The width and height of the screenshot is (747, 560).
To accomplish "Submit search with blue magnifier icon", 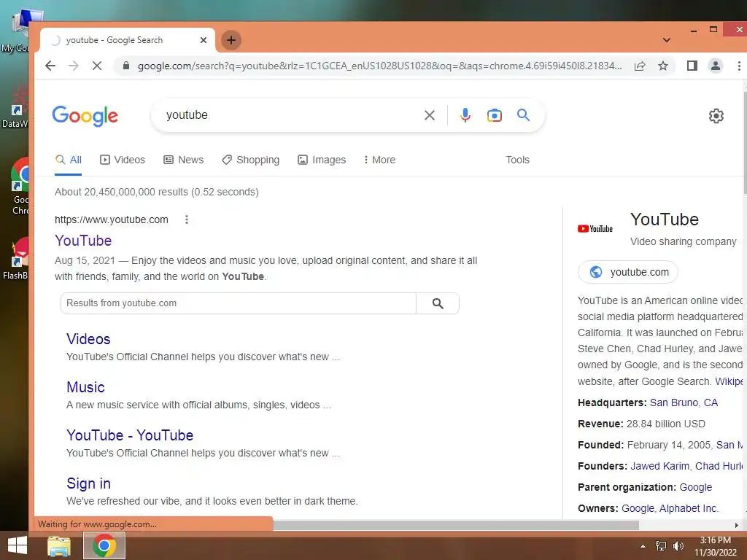I will click(523, 114).
